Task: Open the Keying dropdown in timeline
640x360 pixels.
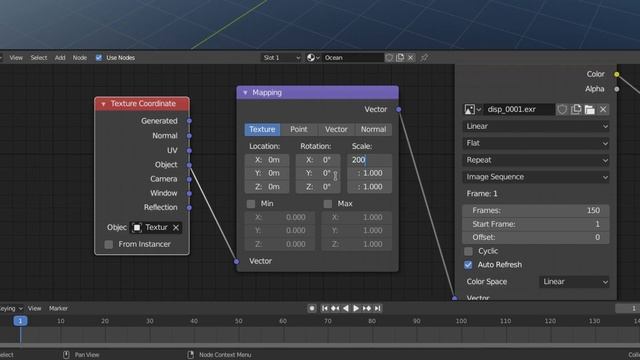Action: pyautogui.click(x=11, y=308)
